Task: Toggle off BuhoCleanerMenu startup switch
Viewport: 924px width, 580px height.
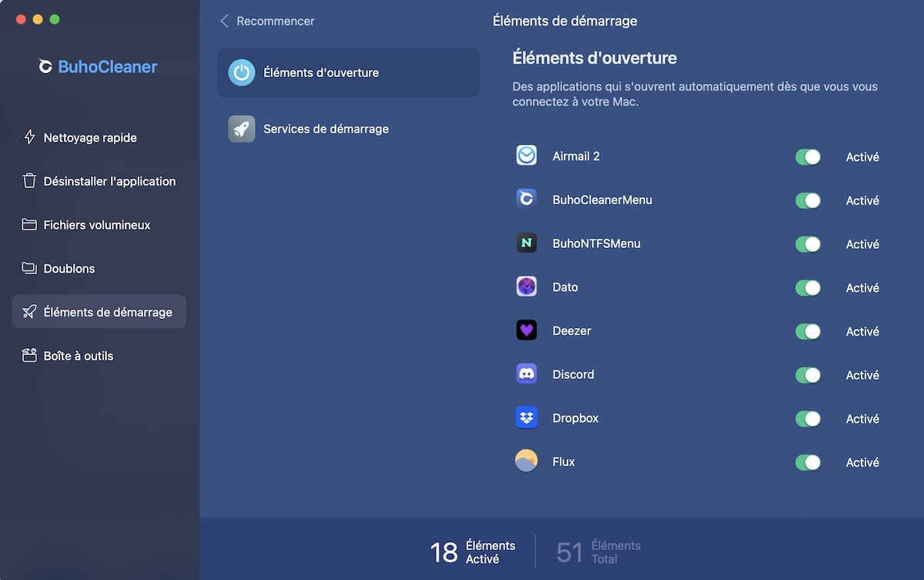Action: (808, 200)
